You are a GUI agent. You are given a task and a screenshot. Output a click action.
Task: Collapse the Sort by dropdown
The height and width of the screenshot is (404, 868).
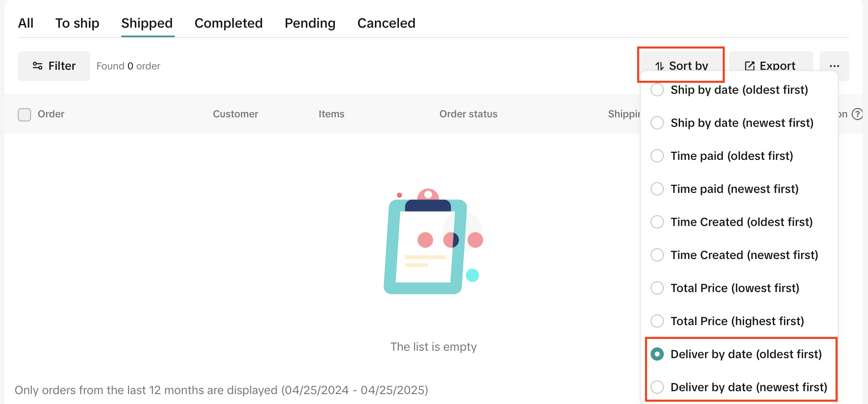pos(681,65)
